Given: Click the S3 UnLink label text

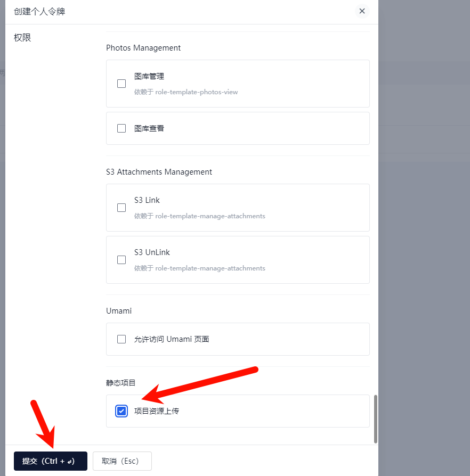Looking at the screenshot, I should 152,252.
